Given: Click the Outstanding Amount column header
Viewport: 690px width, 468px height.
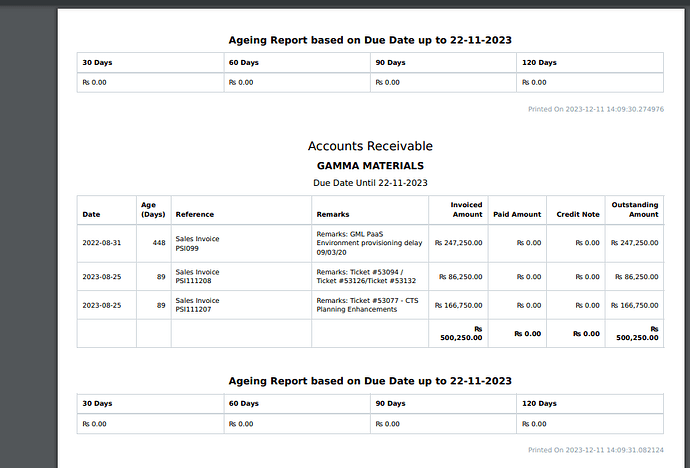Looking at the screenshot, I should tap(635, 210).
